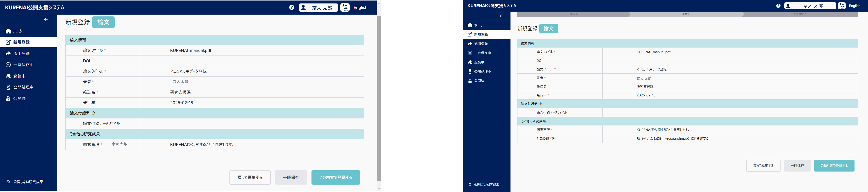868x192 pixels.
Task: Select 新規登録 in right window sidebar
Action: click(x=487, y=34)
